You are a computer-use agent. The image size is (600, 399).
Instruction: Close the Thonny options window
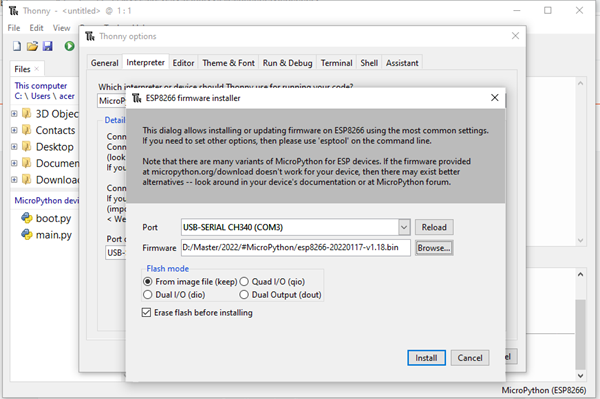(515, 36)
